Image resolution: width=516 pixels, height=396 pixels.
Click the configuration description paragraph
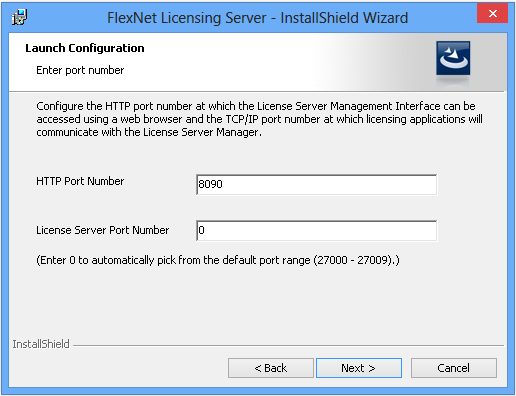[259, 119]
